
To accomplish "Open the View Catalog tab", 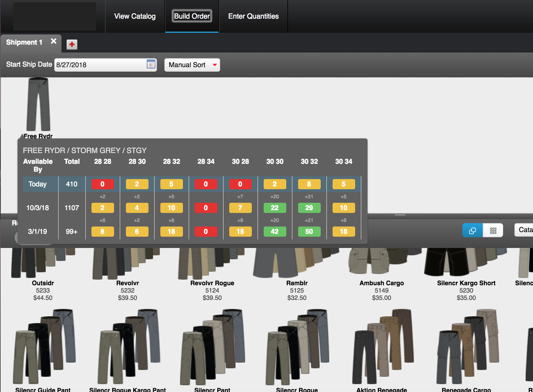I will click(x=135, y=16).
